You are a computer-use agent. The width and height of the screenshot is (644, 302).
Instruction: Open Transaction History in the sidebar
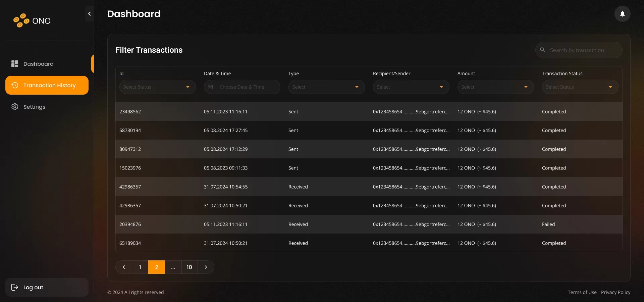tap(47, 85)
